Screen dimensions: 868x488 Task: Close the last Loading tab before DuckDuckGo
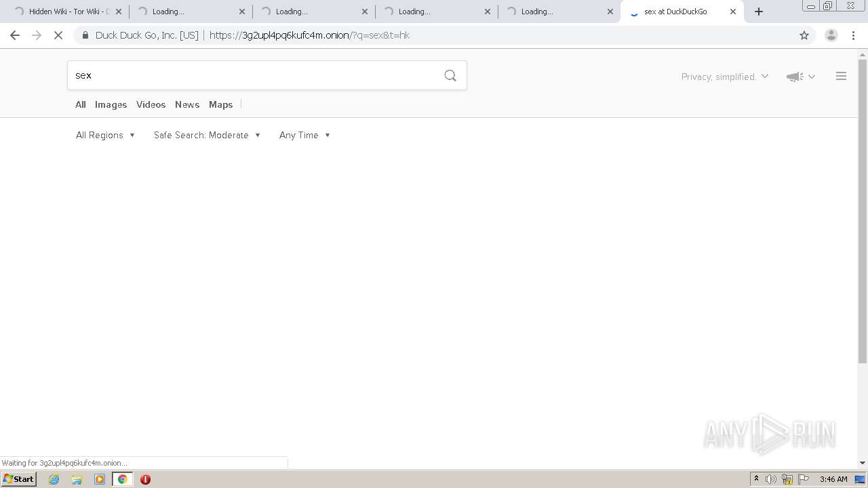pos(610,12)
